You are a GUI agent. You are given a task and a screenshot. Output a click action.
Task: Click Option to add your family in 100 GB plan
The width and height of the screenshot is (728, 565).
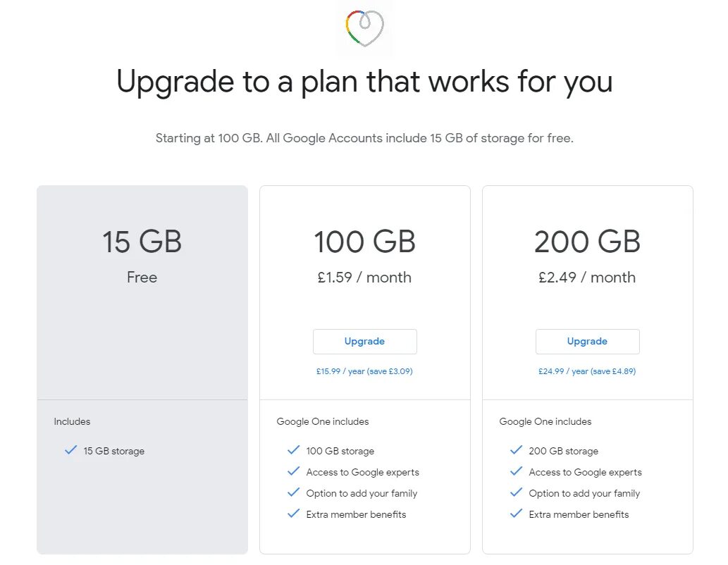pos(362,493)
